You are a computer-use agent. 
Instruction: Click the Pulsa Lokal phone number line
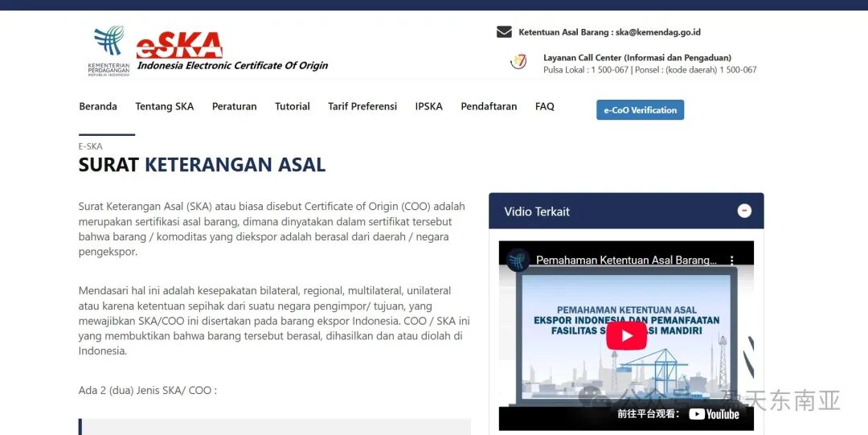coord(650,70)
